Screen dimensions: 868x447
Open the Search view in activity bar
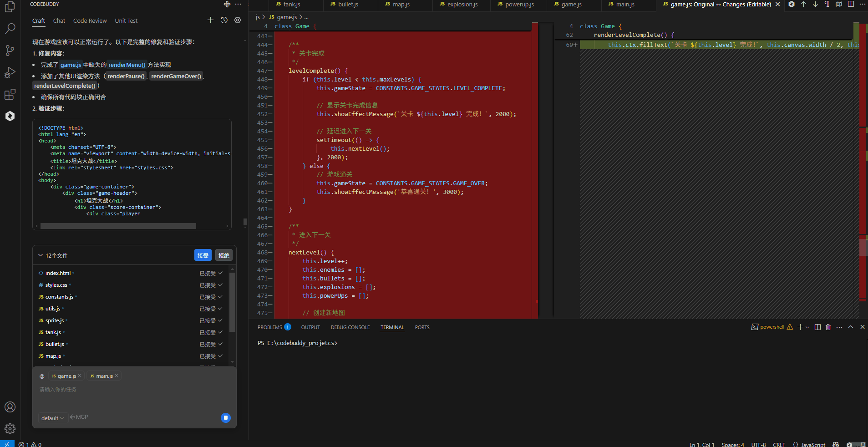(10, 29)
